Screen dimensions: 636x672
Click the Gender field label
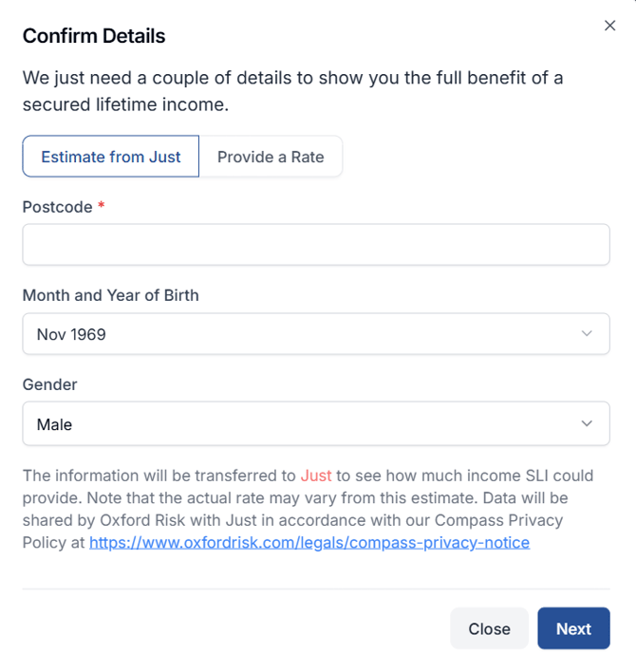pyautogui.click(x=50, y=384)
